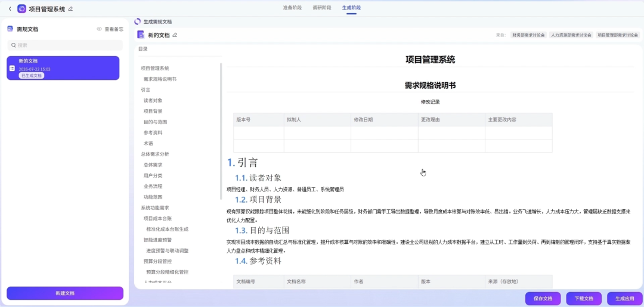Switch to the 准备阶段 tab

point(292,8)
